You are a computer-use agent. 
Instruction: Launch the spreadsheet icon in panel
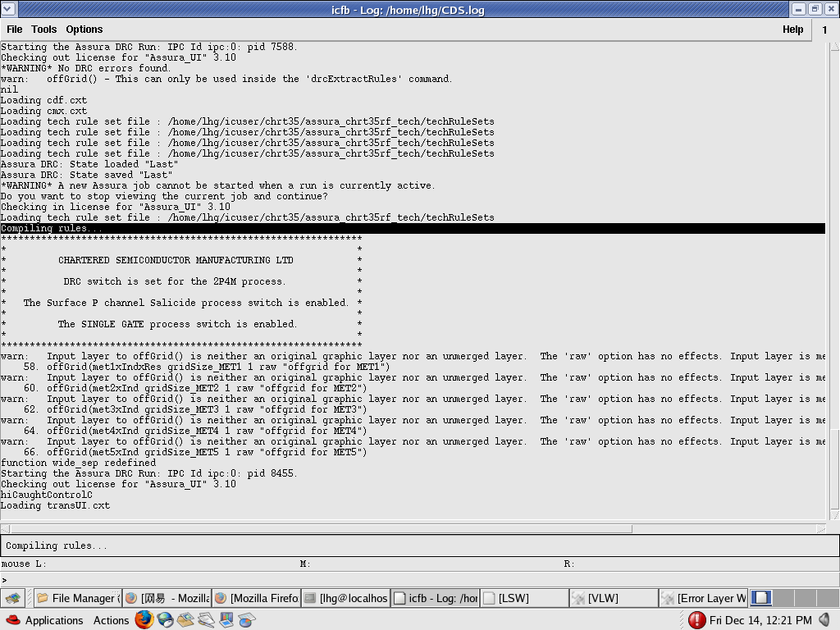point(247,620)
